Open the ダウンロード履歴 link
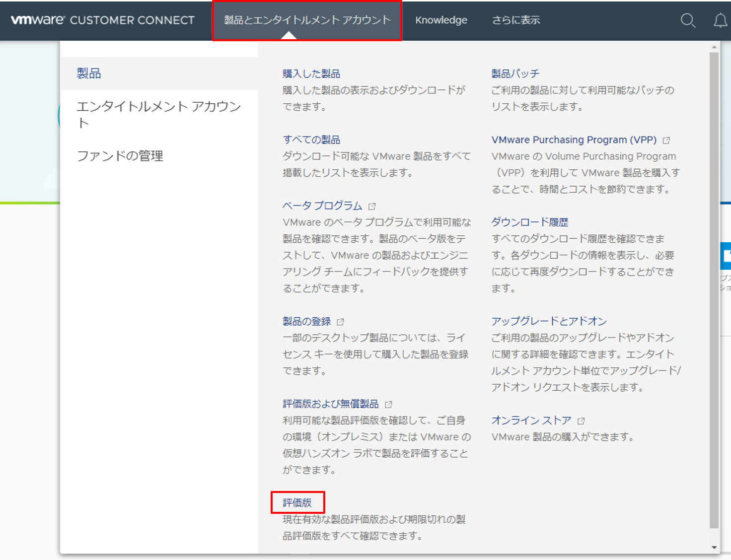731x560 pixels. [x=530, y=222]
